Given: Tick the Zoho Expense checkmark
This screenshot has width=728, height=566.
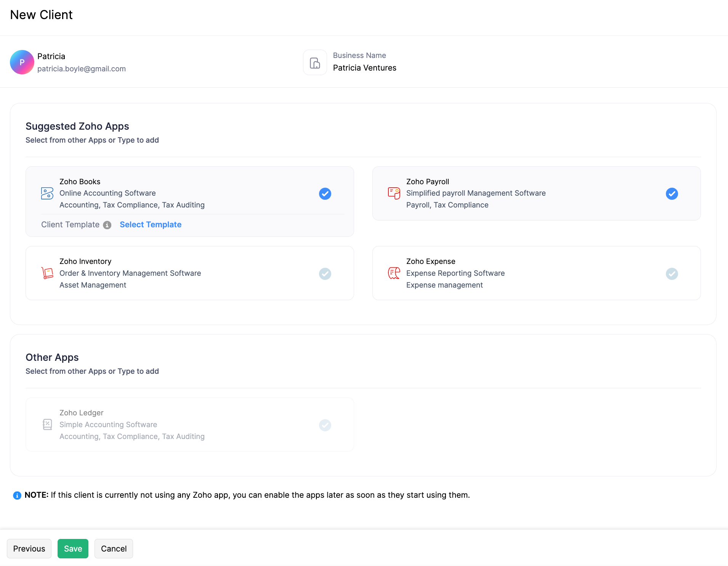Looking at the screenshot, I should [672, 274].
